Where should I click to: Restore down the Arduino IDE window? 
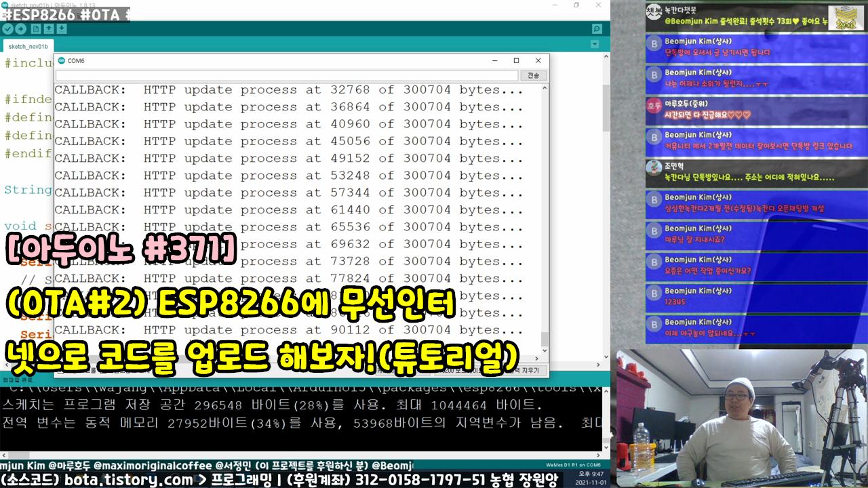click(576, 5)
